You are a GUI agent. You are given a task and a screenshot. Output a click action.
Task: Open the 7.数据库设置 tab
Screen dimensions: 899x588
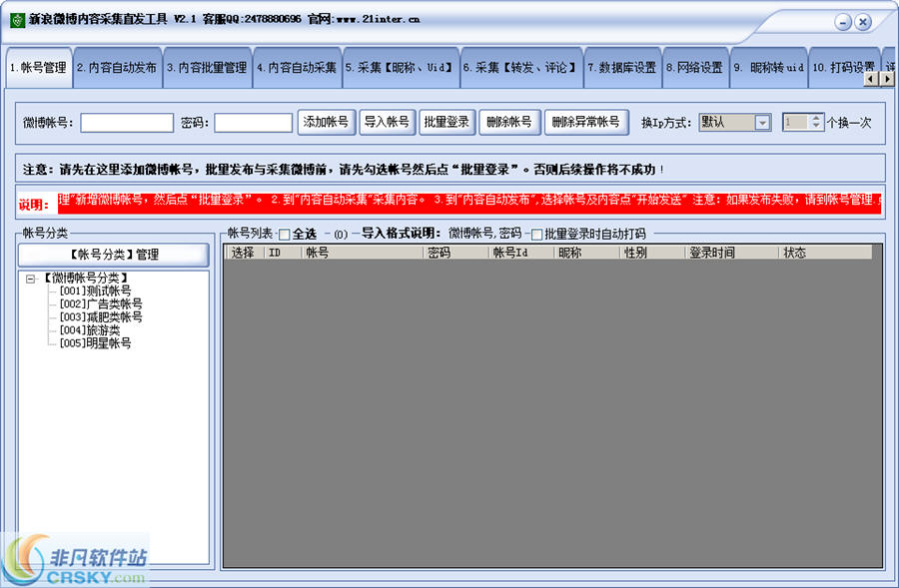(621, 68)
